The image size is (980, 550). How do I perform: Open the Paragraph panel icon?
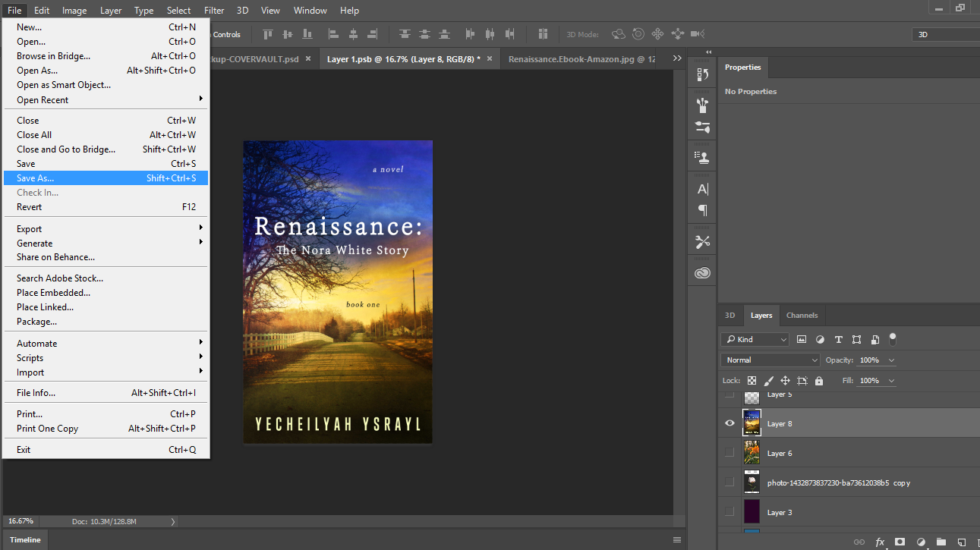point(702,210)
